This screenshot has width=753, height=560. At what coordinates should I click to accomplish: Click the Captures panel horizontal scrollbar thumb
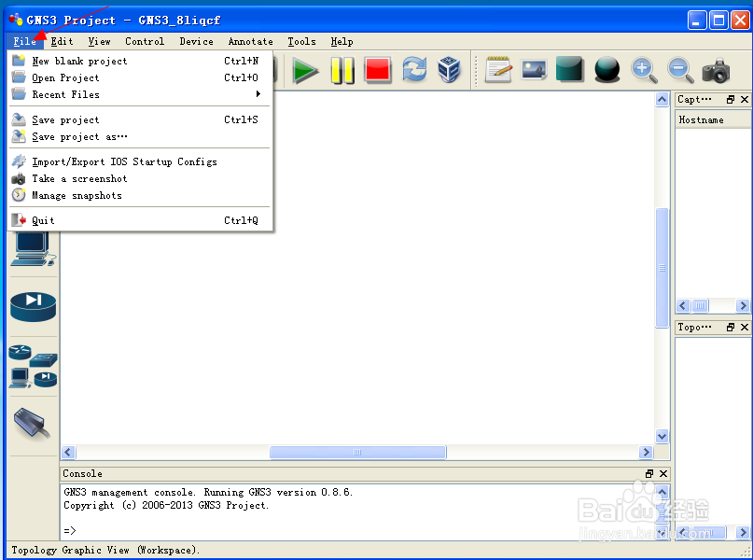pyautogui.click(x=700, y=305)
